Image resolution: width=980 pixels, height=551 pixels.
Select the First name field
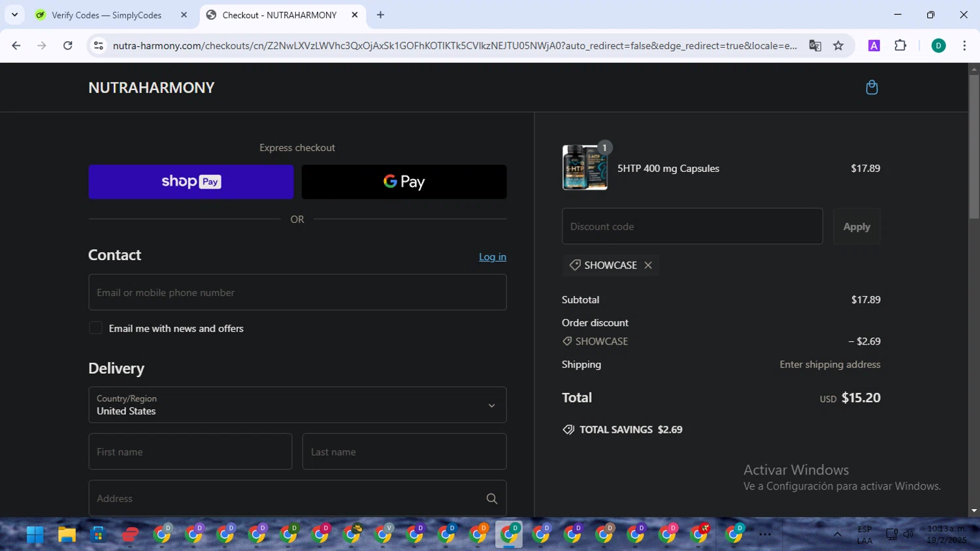click(190, 452)
